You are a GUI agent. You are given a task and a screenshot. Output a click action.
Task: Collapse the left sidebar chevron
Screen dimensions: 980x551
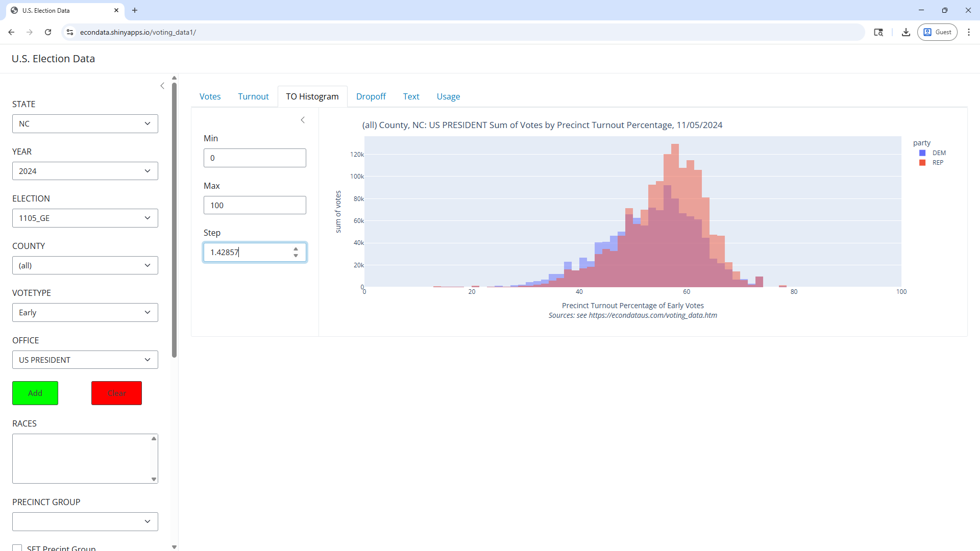coord(162,86)
